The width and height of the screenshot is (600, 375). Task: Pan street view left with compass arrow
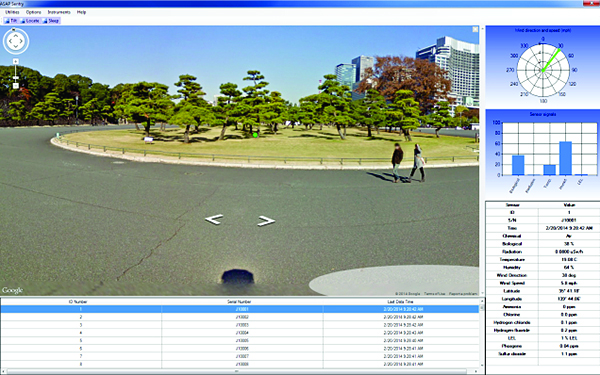coord(10,41)
